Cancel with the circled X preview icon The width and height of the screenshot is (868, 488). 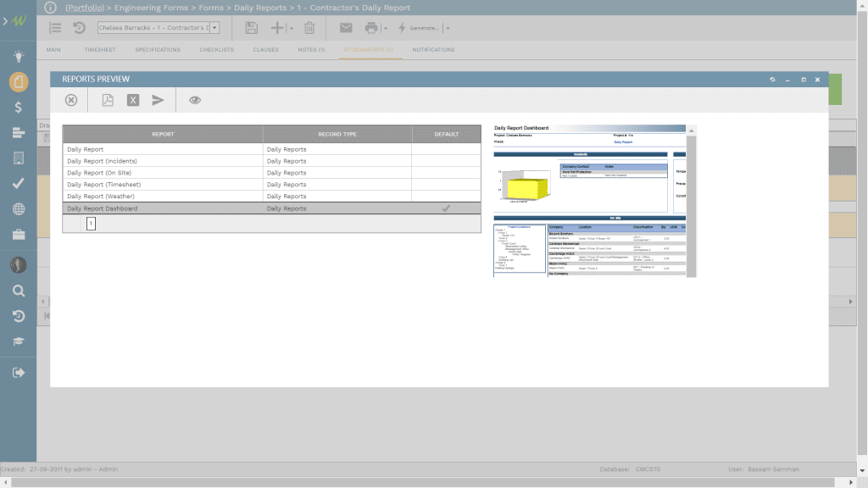(x=71, y=100)
